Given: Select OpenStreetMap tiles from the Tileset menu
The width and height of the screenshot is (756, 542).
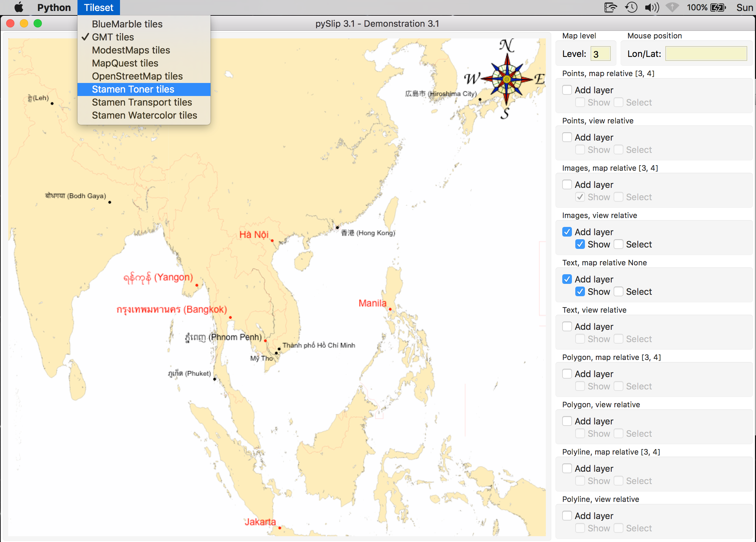Looking at the screenshot, I should tap(137, 76).
